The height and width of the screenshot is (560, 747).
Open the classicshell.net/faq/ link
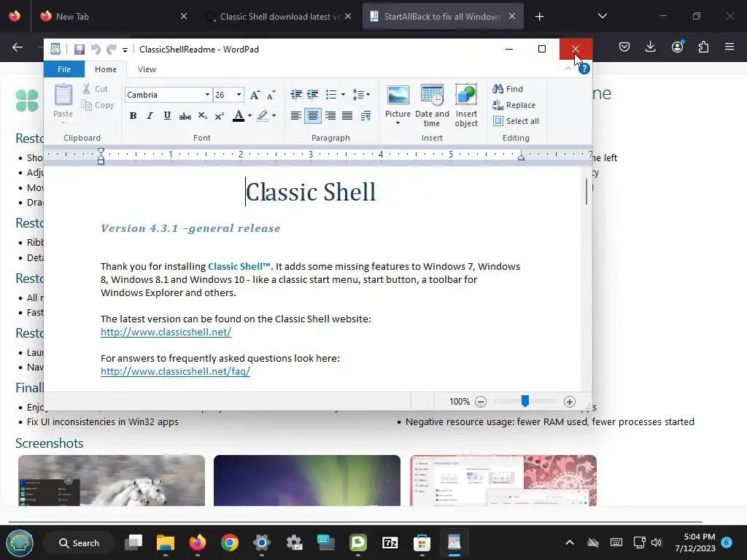(175, 371)
